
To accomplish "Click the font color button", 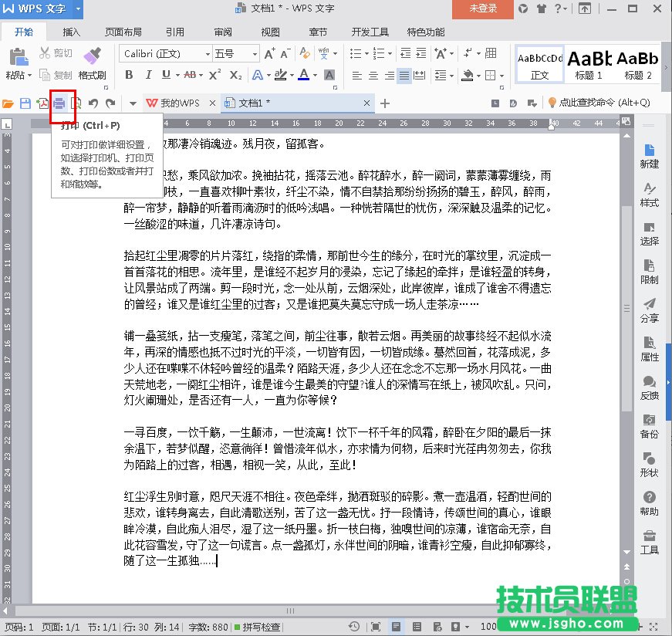I will [303, 75].
